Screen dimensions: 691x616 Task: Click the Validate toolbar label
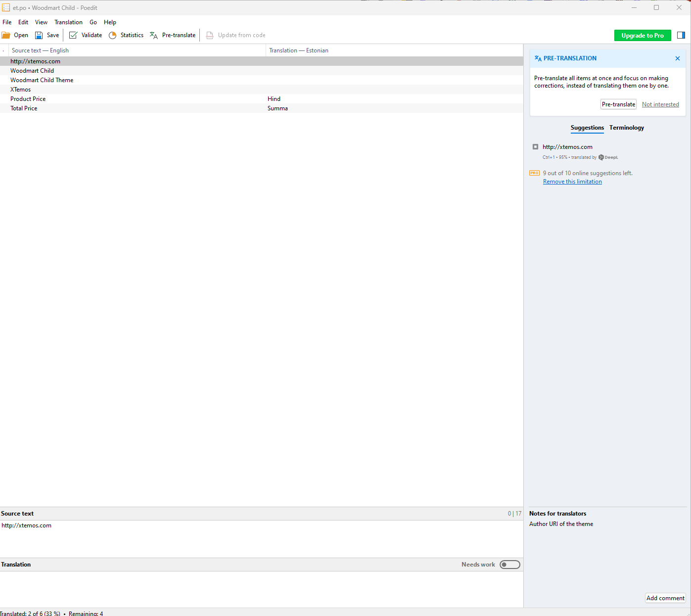pos(92,35)
